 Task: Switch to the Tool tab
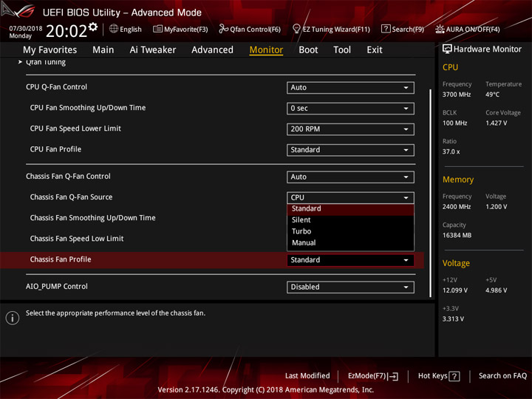[x=342, y=50]
